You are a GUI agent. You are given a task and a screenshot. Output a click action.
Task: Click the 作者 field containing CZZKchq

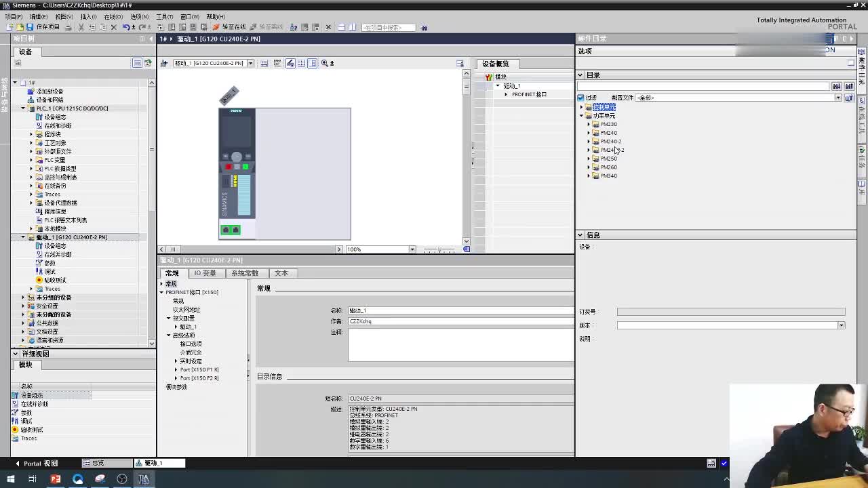pos(461,321)
